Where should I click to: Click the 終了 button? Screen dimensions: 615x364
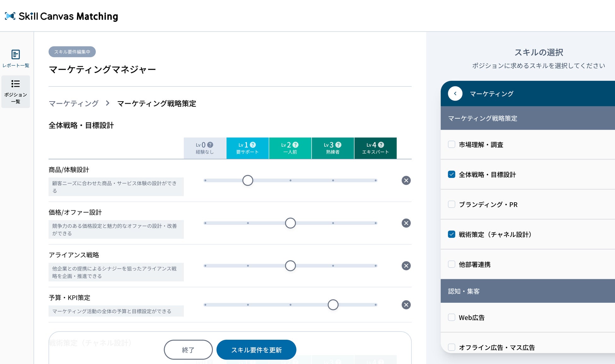click(188, 349)
